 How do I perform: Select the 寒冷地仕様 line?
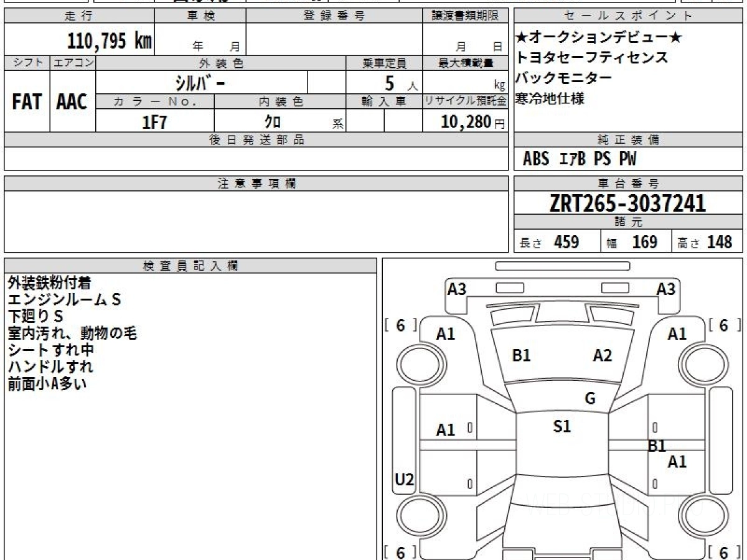[x=550, y=98]
